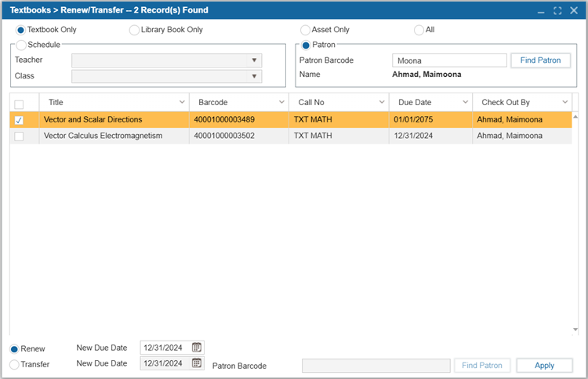Open Barcode column filter menu

(x=281, y=102)
